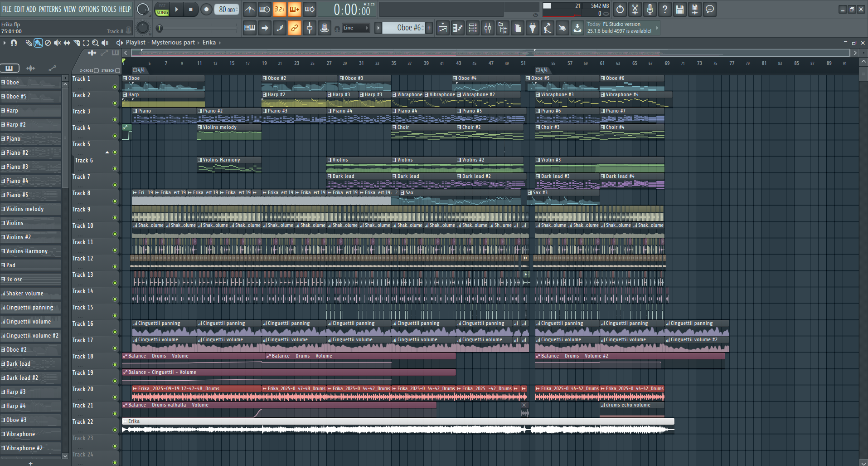Click the metronome icon
The width and height of the screenshot is (868, 466).
coord(249,9)
